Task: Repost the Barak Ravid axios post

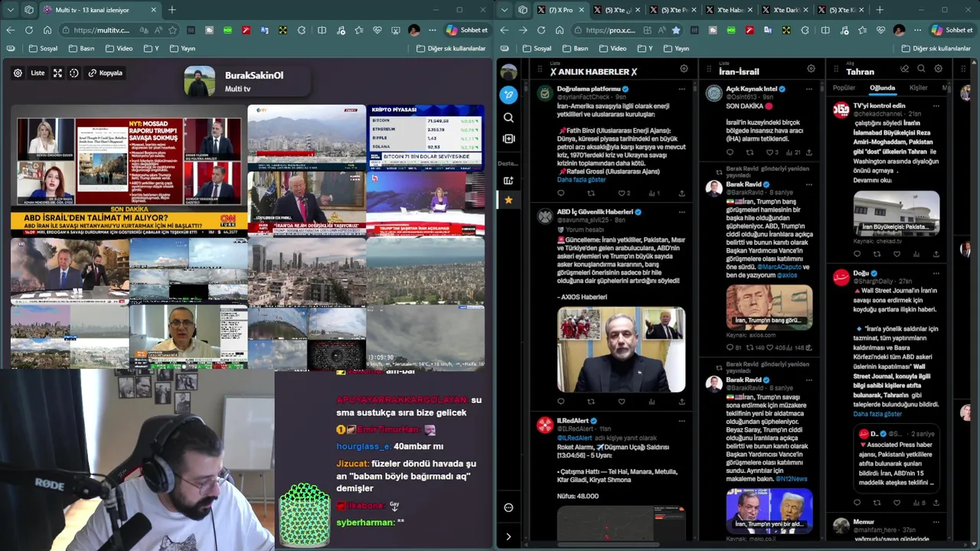Action: [x=750, y=347]
